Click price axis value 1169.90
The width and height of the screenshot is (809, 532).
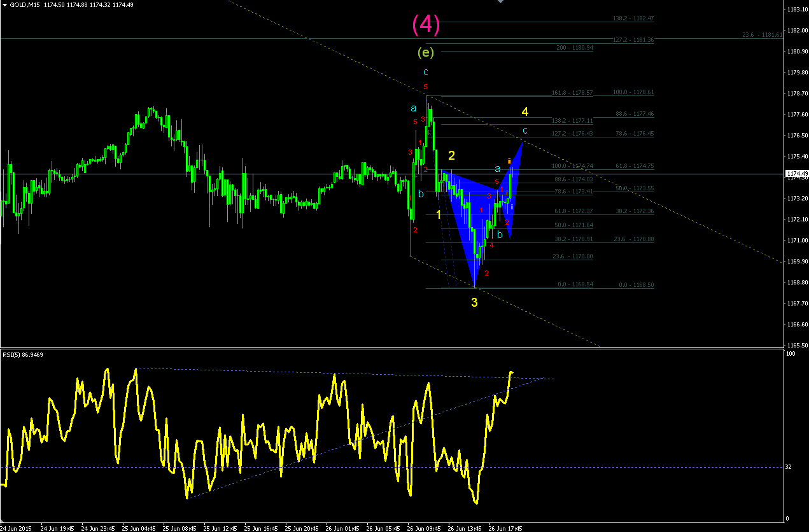pos(797,262)
